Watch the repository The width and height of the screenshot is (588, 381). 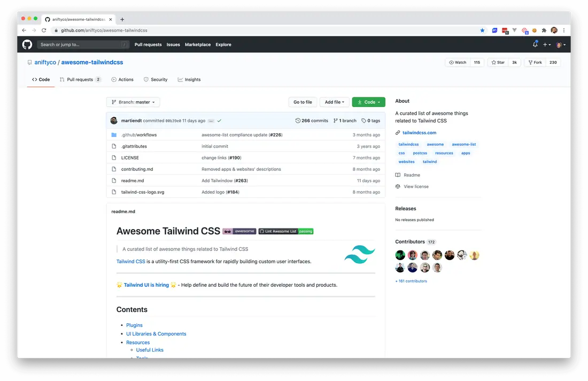458,62
